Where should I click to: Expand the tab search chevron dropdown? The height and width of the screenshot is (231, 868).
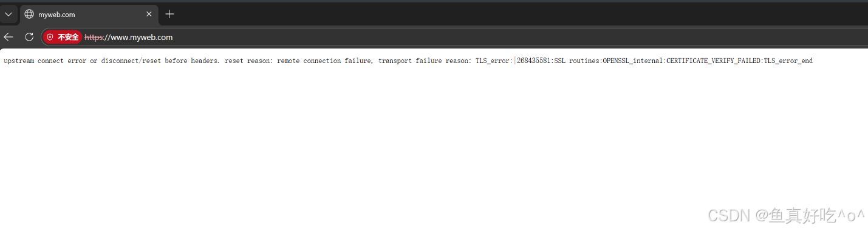point(8,14)
